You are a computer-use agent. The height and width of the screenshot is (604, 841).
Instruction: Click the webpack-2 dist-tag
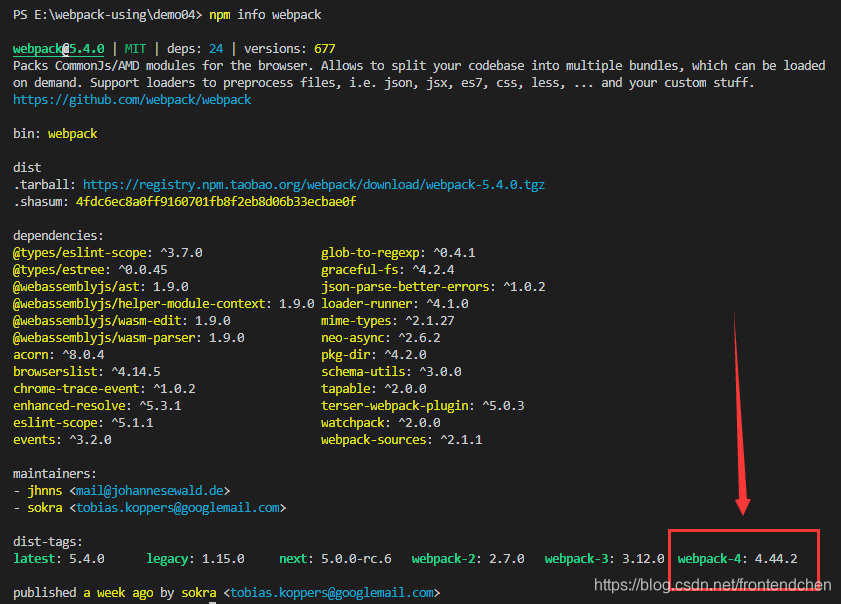point(468,559)
